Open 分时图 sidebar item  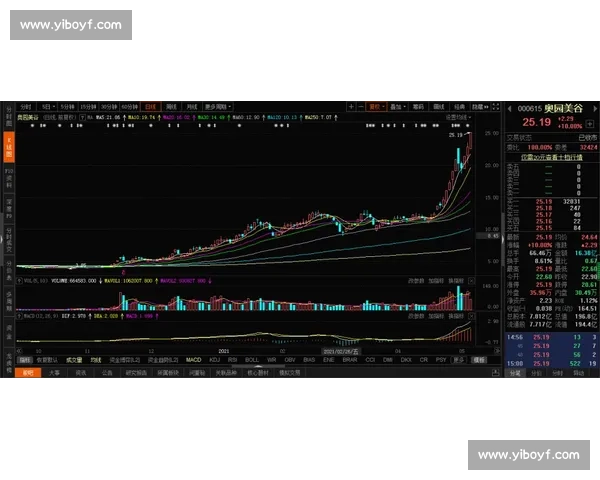tap(9, 117)
